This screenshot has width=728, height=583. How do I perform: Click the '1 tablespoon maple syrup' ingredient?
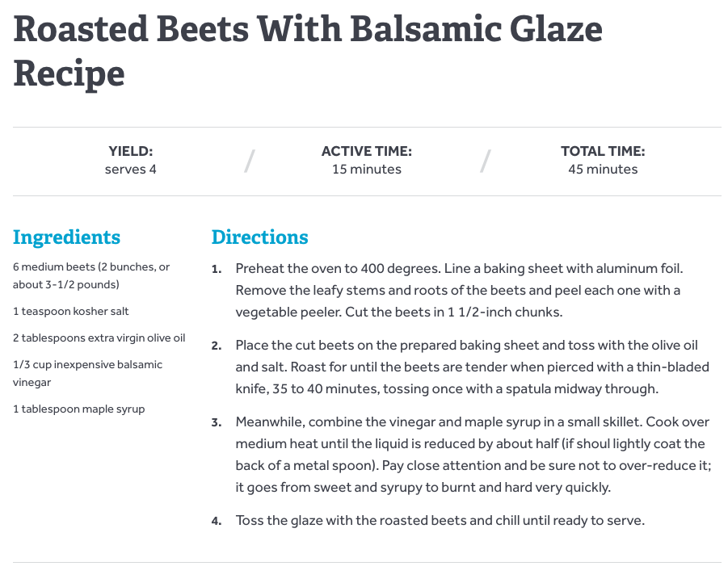point(79,409)
